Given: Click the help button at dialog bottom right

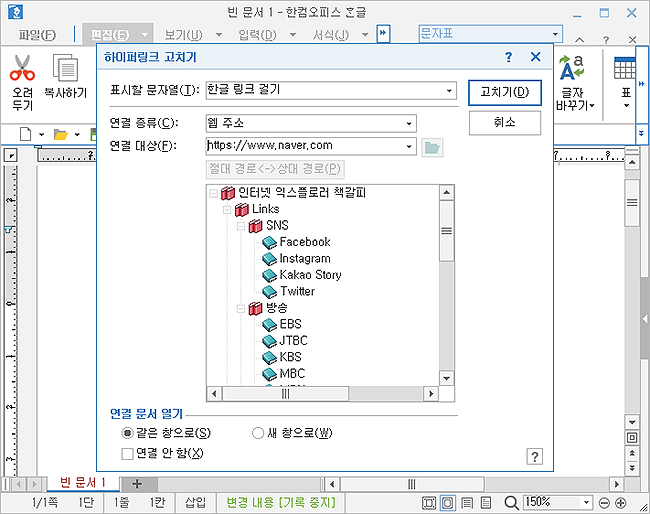Looking at the screenshot, I should pyautogui.click(x=535, y=457).
